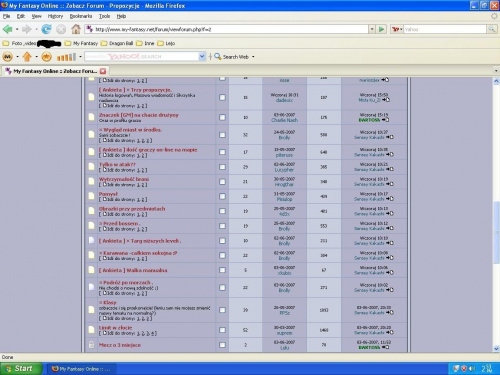The image size is (500, 375).
Task: Tick the checkbox for Pomysł topic
Action: click(222, 196)
